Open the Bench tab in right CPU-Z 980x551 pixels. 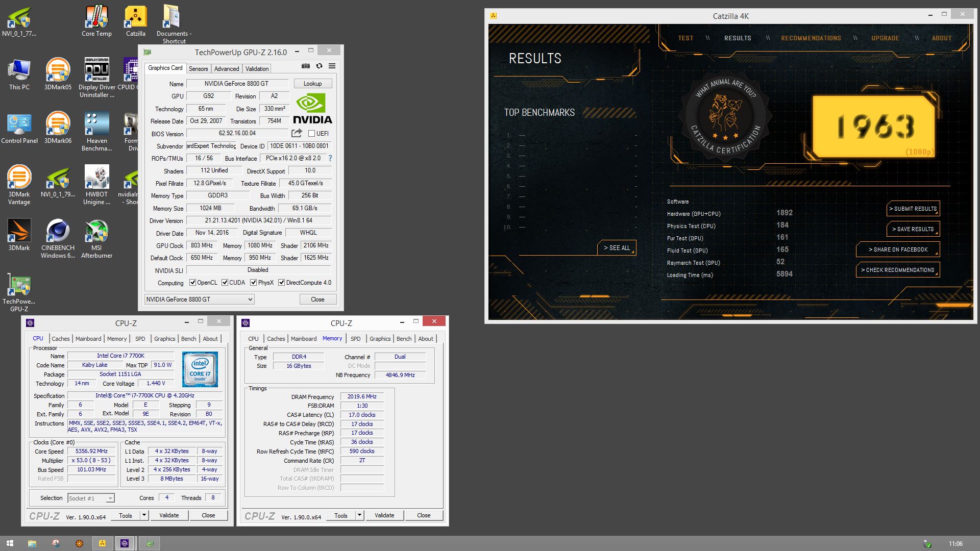(404, 339)
